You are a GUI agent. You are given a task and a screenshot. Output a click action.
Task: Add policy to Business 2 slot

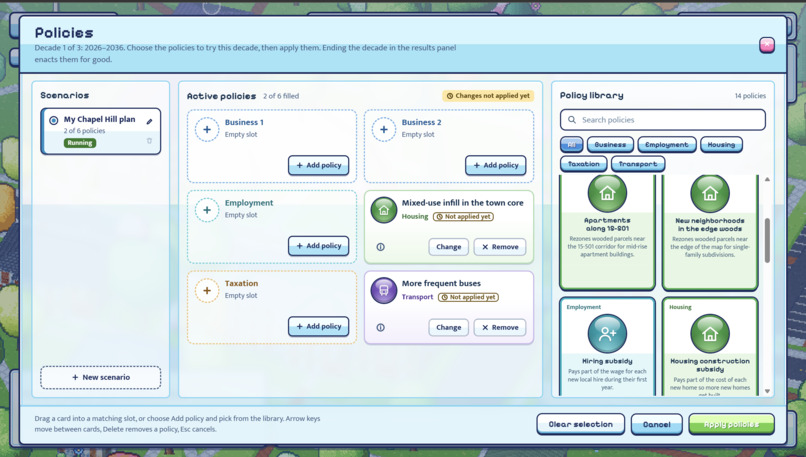[x=496, y=165]
